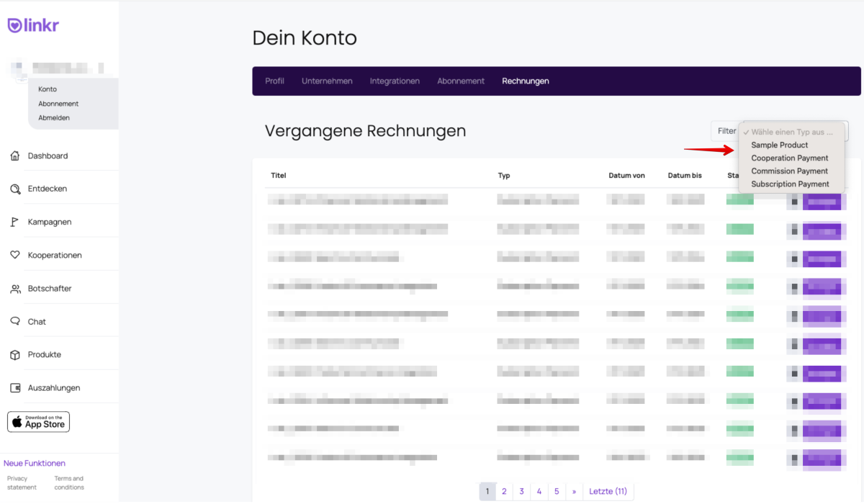Open Entdecken via its magnifier icon
Viewport: 864px width, 504px height.
click(x=15, y=189)
